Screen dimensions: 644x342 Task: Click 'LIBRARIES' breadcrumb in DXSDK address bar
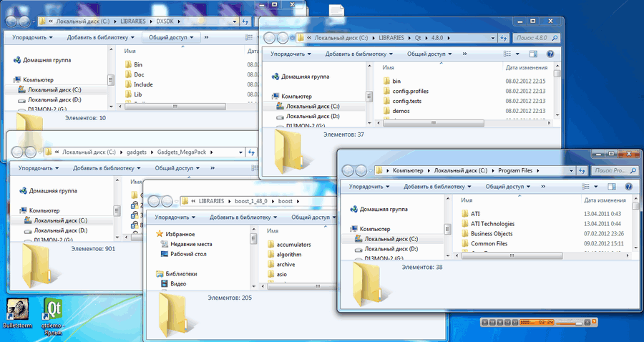[x=130, y=21]
